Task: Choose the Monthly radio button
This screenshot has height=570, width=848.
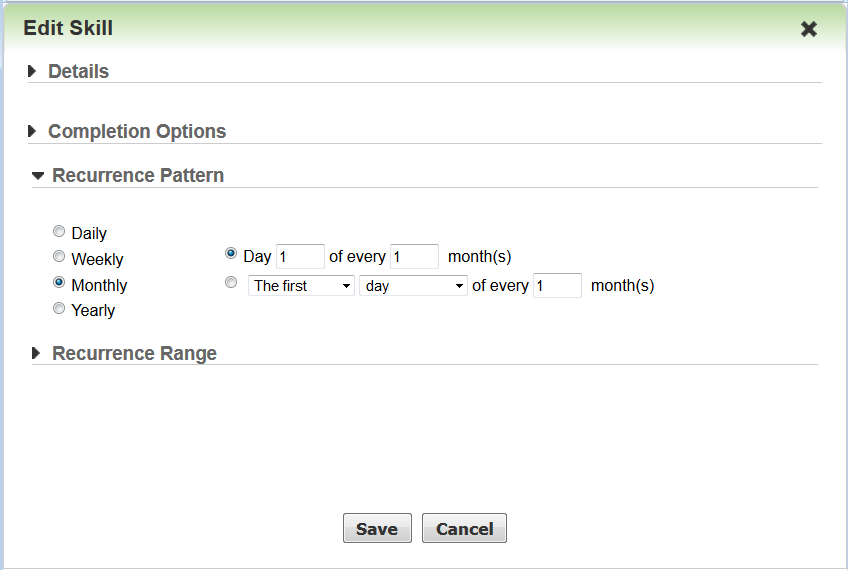Action: (59, 283)
